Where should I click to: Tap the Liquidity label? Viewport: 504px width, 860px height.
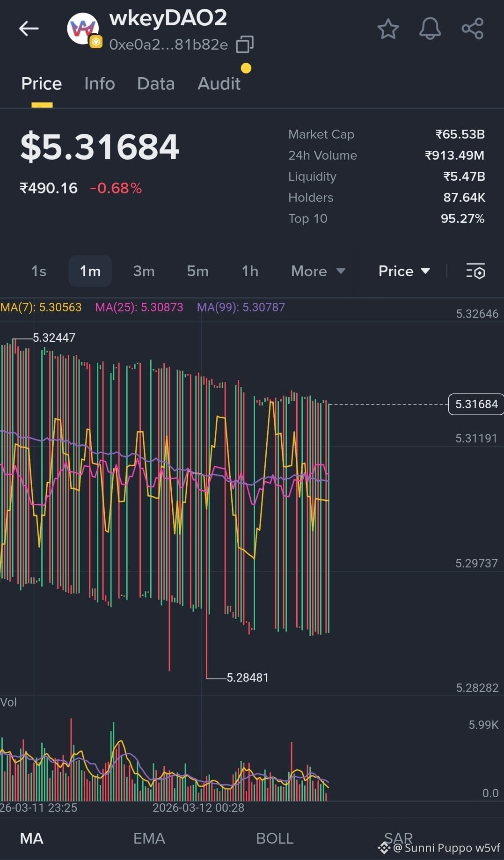click(312, 176)
